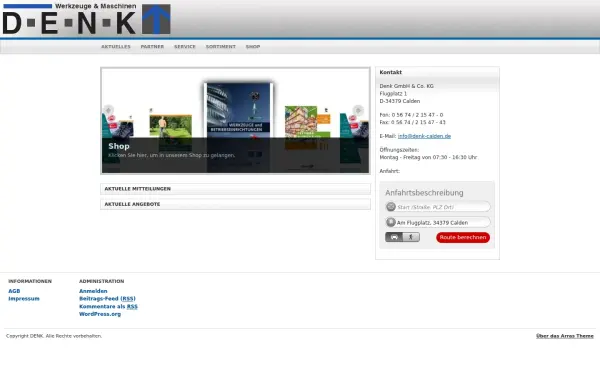This screenshot has width=600, height=375.
Task: Click the Anmelden login link
Action: pyautogui.click(x=93, y=291)
